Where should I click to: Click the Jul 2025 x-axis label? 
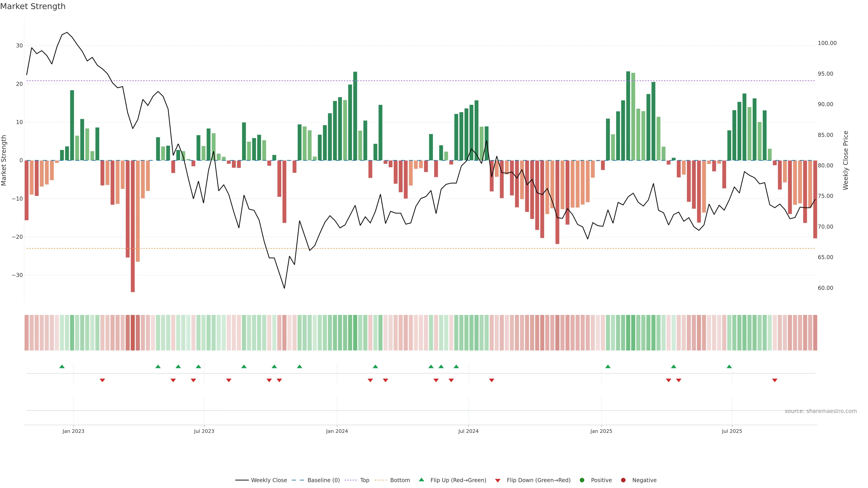[732, 431]
